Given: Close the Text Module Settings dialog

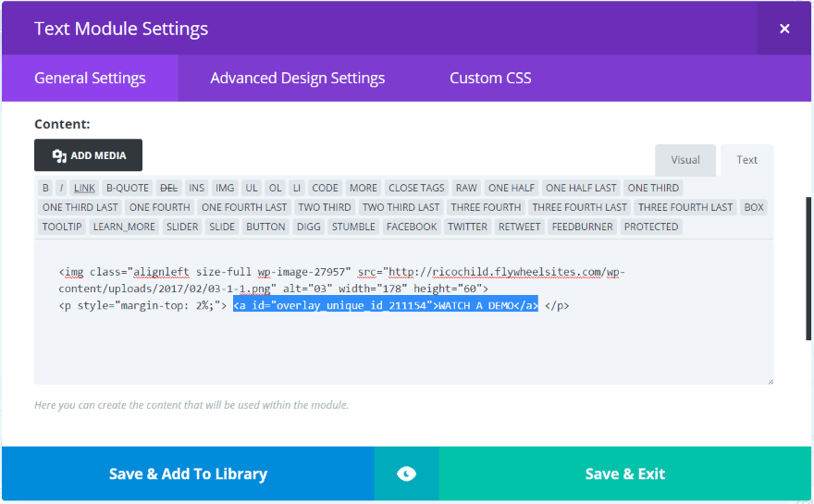Looking at the screenshot, I should tap(784, 29).
